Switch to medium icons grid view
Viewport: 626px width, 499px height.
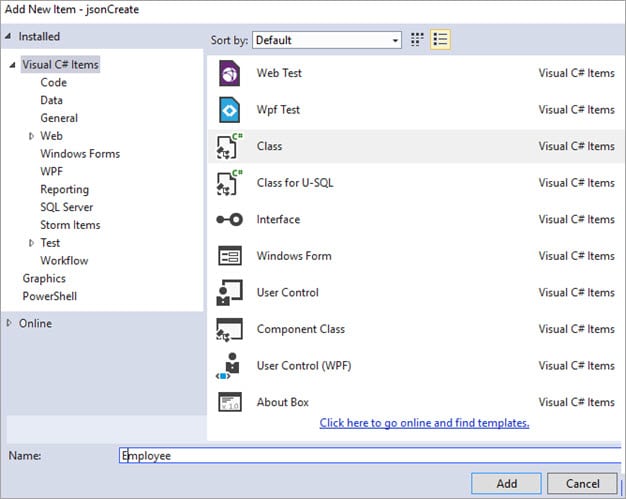click(x=417, y=40)
